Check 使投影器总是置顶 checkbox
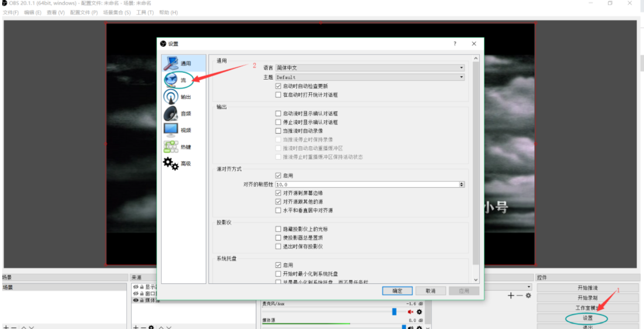Screen dimensions: 644x329 coord(279,238)
